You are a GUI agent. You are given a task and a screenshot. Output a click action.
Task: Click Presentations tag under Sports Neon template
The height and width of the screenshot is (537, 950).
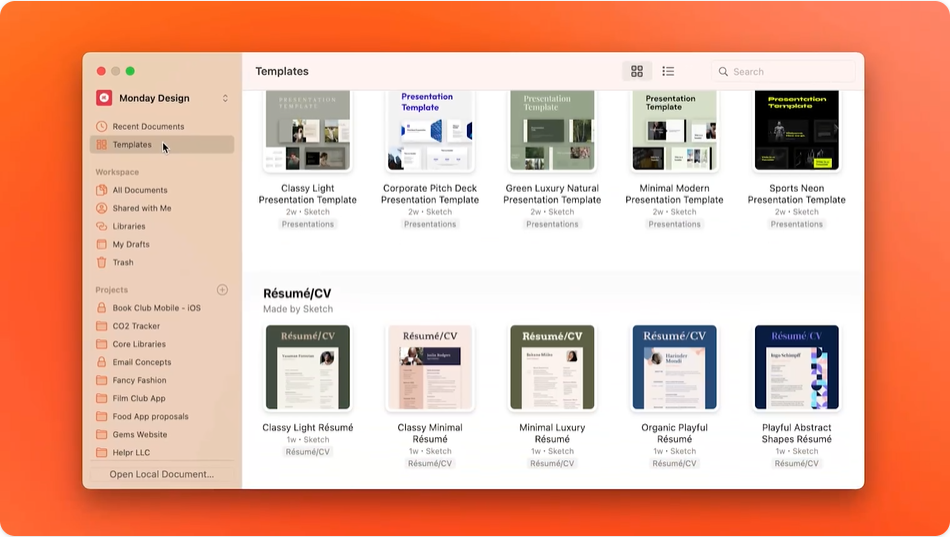point(797,224)
